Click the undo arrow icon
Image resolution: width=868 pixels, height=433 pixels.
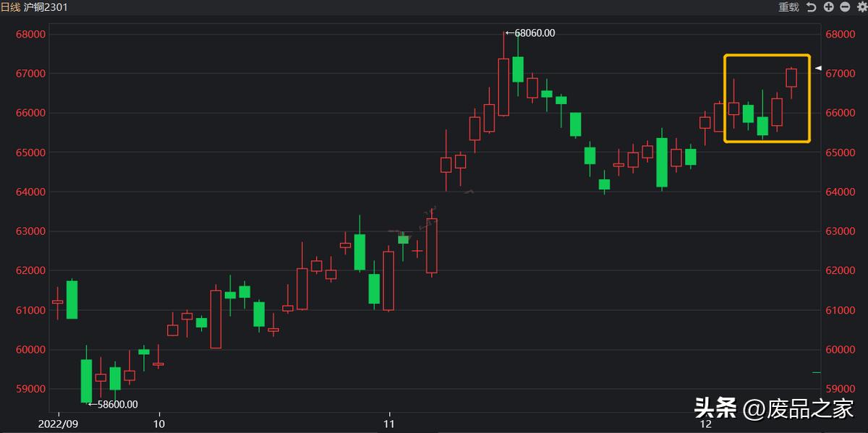click(811, 7)
